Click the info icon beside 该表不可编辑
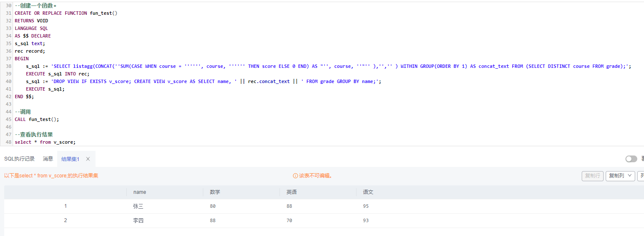This screenshot has height=236, width=644. tap(295, 176)
